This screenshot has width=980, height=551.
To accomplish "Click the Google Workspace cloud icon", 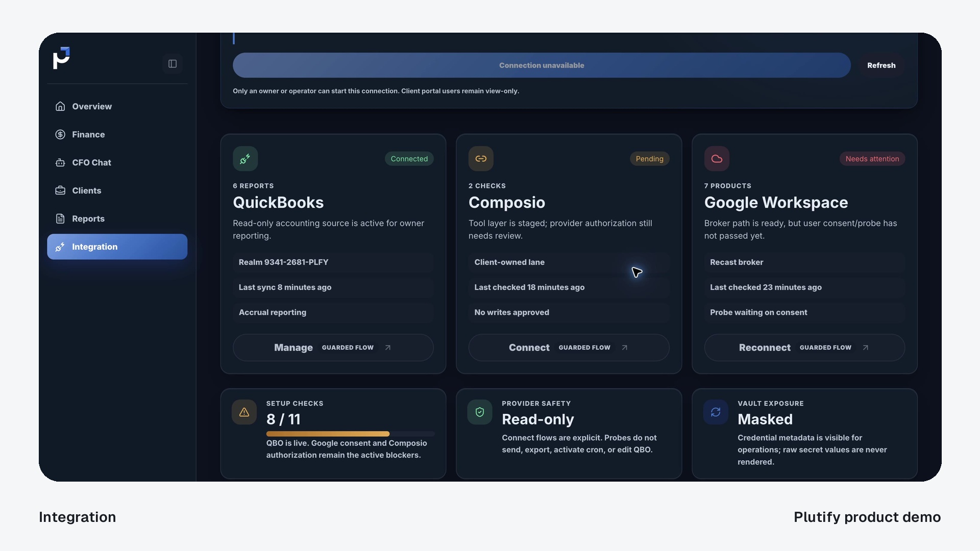I will (717, 159).
